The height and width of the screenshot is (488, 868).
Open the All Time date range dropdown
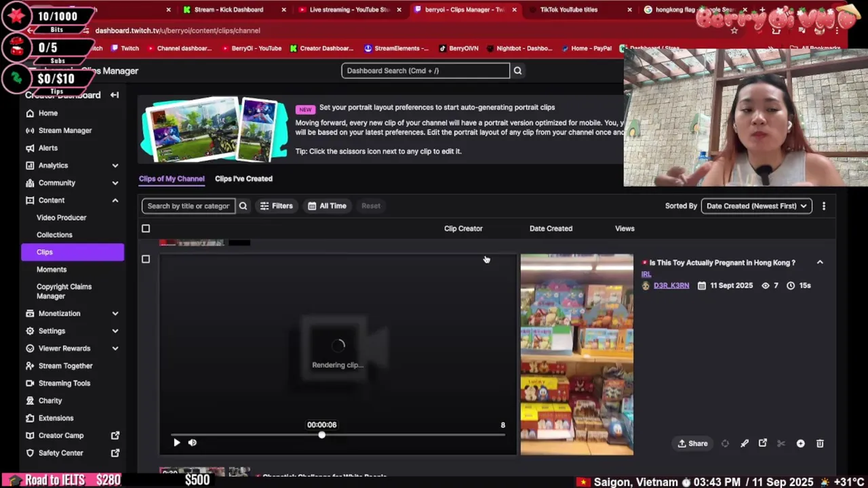327,206
